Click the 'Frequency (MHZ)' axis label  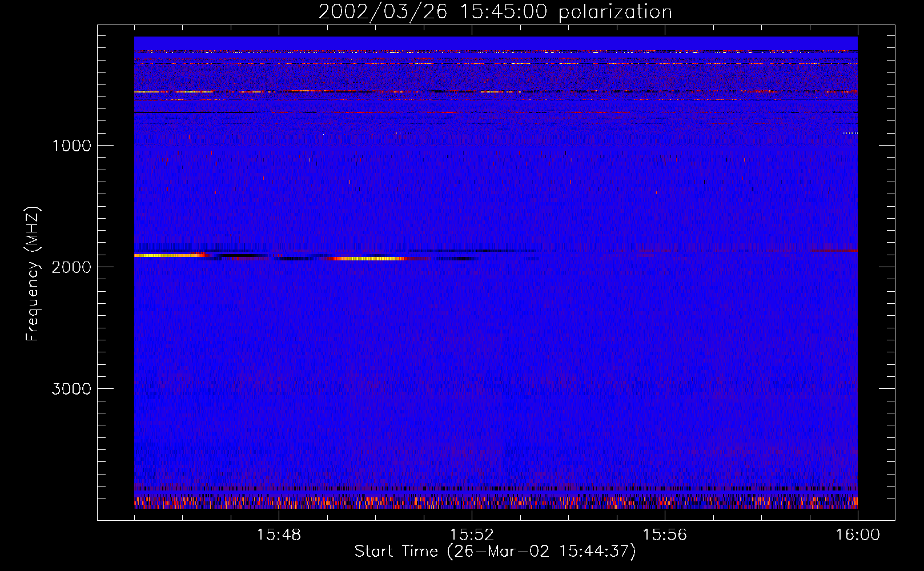click(x=33, y=274)
